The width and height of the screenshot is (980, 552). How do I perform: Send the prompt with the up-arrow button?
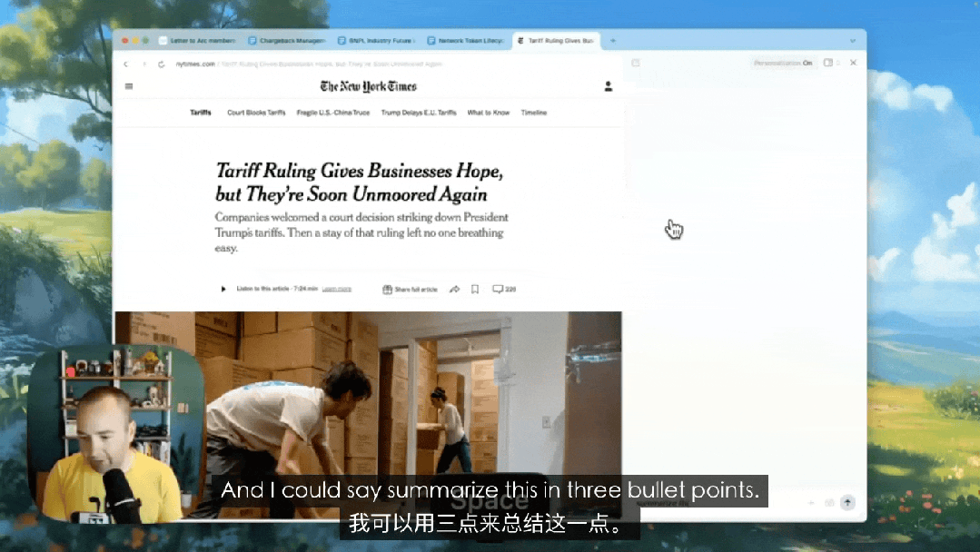coord(847,502)
